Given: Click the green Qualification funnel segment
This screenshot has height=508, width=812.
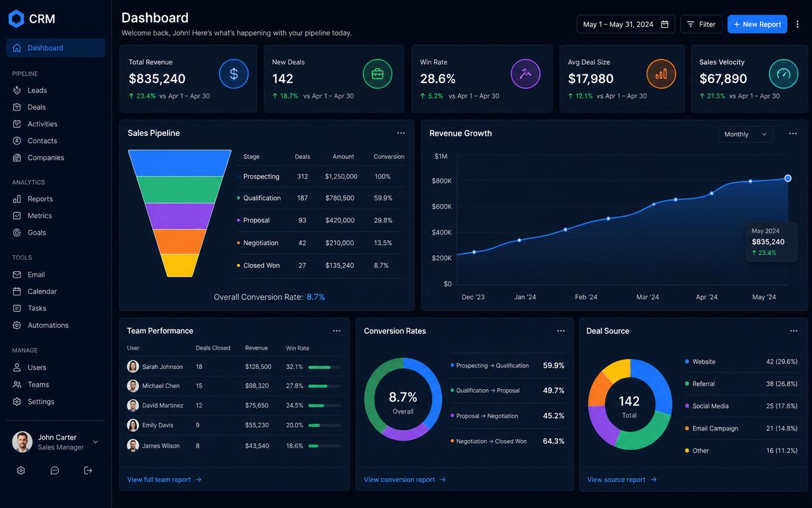Looking at the screenshot, I should [180, 189].
